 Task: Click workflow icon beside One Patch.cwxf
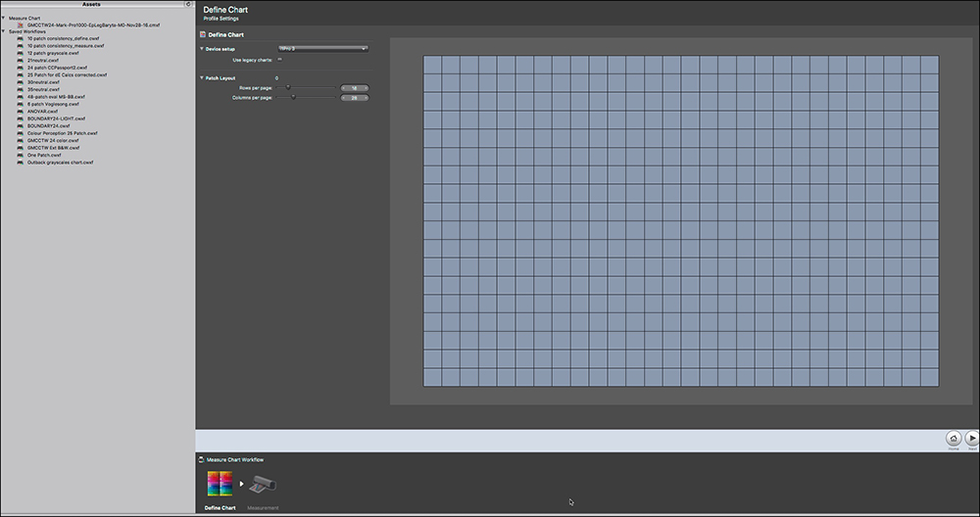click(x=21, y=155)
